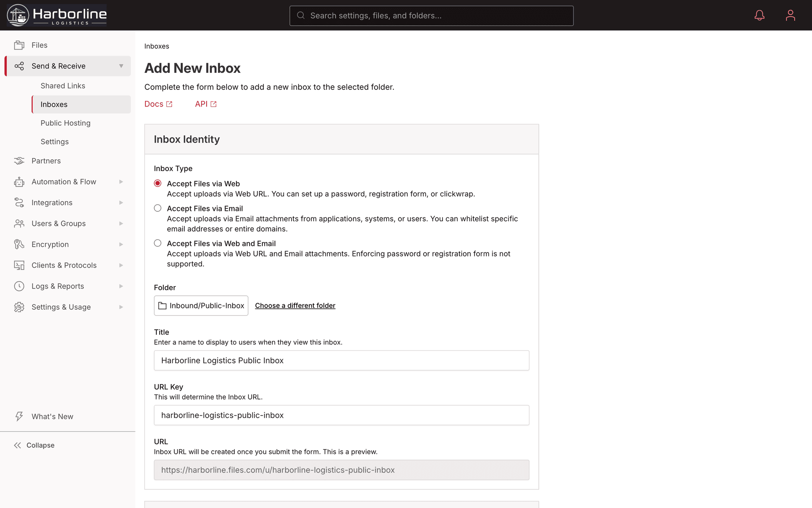Click the Accept Files via Email label
The height and width of the screenshot is (508, 812).
click(x=205, y=208)
